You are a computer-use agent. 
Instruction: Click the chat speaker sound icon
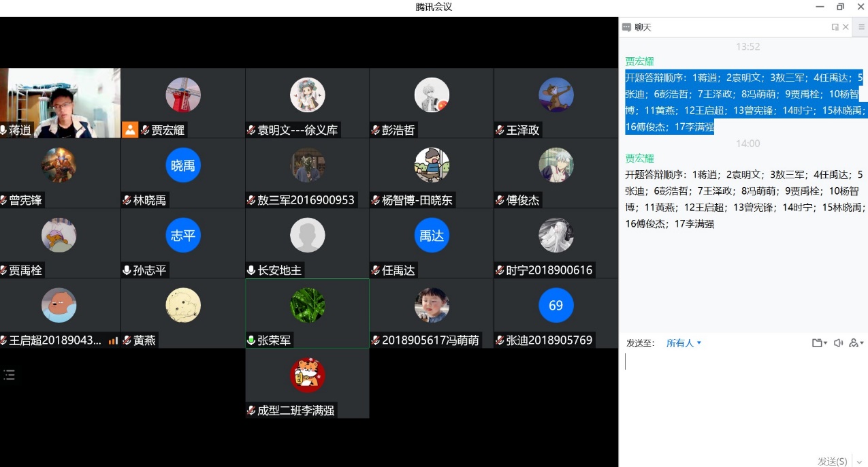[x=838, y=343]
